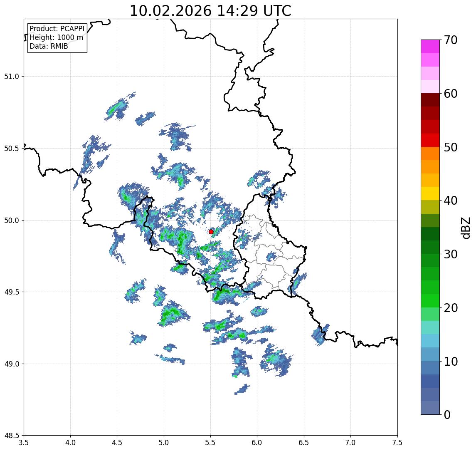Click latitude axis label 48.5
This screenshot has height=451, width=476.
(x=11, y=436)
